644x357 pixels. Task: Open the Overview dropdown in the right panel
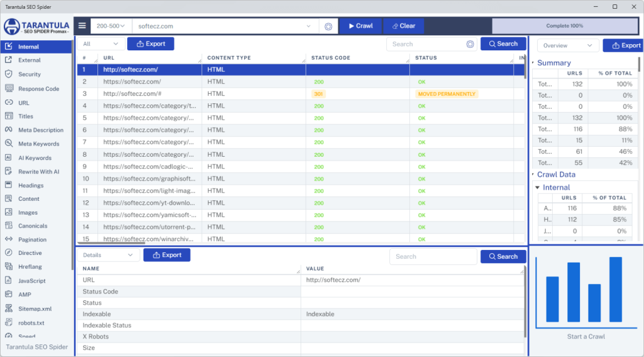[568, 45]
